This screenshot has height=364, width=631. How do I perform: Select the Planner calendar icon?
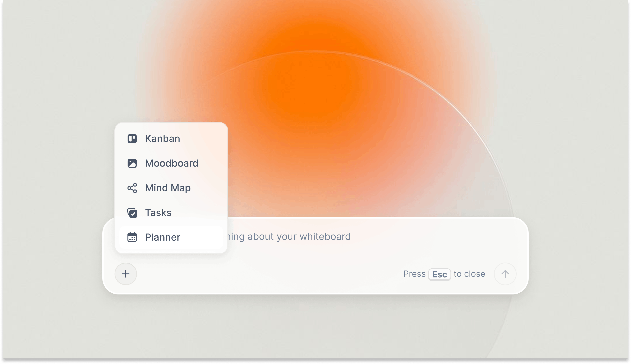[x=132, y=237]
